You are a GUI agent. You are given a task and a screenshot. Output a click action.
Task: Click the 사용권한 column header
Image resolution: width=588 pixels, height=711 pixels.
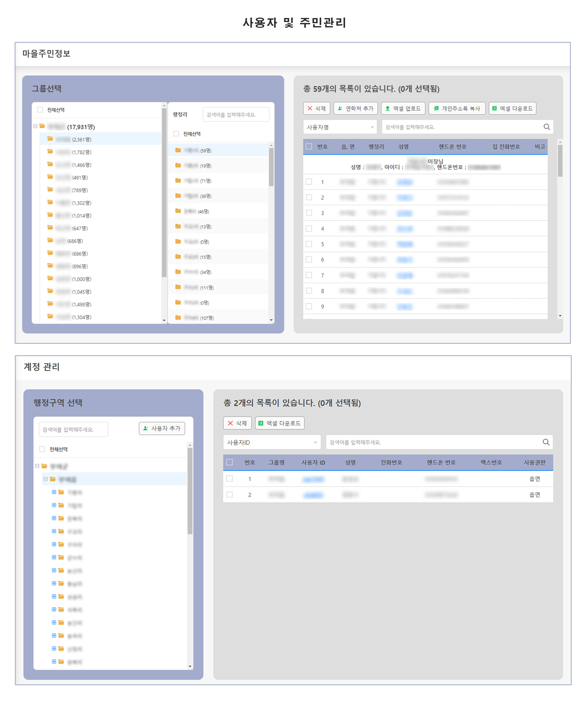coord(534,462)
